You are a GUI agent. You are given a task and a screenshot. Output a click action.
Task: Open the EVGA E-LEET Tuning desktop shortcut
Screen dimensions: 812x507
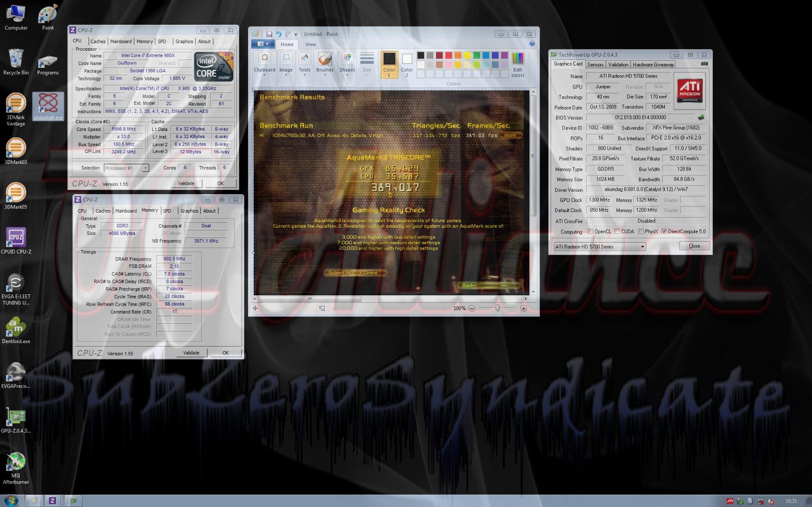(16, 289)
